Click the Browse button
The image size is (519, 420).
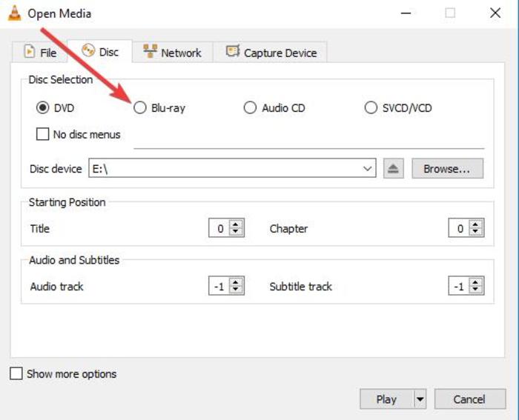[447, 169]
